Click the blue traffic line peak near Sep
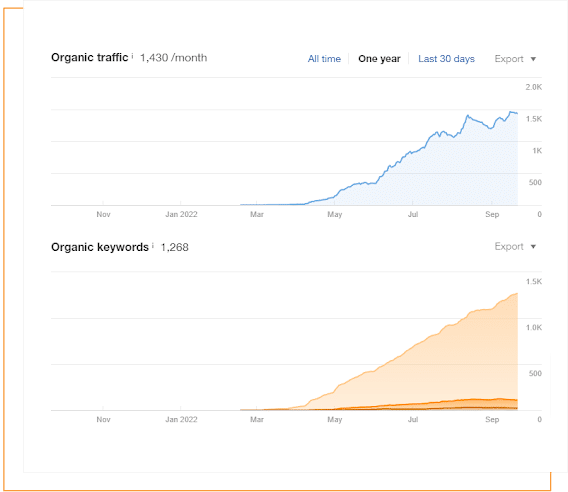Image resolution: width=568 pixels, height=492 pixels. (510, 112)
